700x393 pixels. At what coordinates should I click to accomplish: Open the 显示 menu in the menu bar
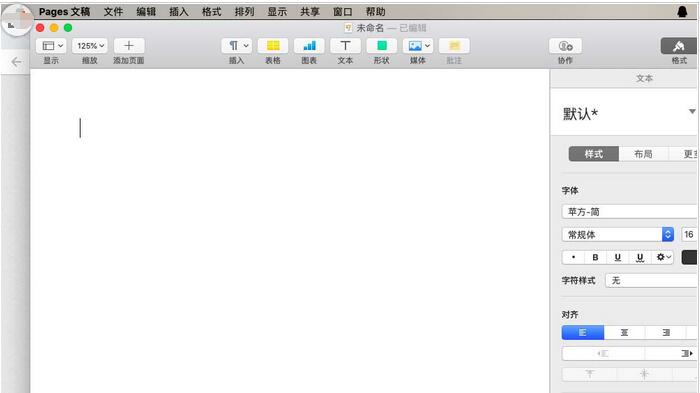277,12
